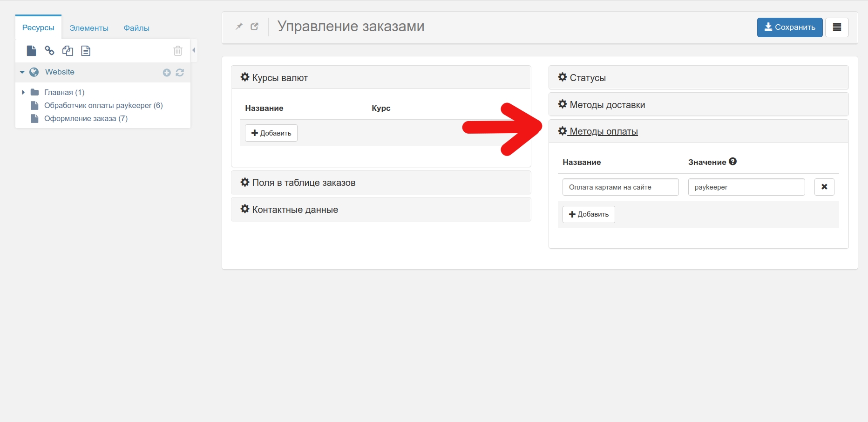
Task: Expand the Главная folder
Action: (x=23, y=92)
